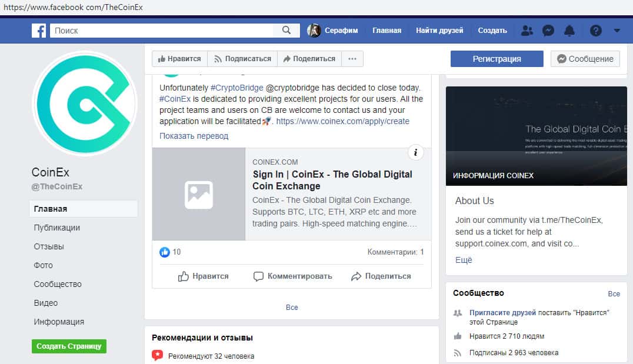Click the Facebook logo icon
Image resolution: width=633 pixels, height=364 pixels.
[39, 30]
